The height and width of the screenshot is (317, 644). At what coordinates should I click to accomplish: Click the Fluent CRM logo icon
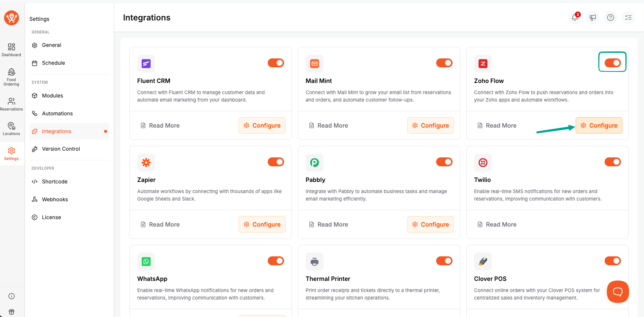pyautogui.click(x=146, y=64)
